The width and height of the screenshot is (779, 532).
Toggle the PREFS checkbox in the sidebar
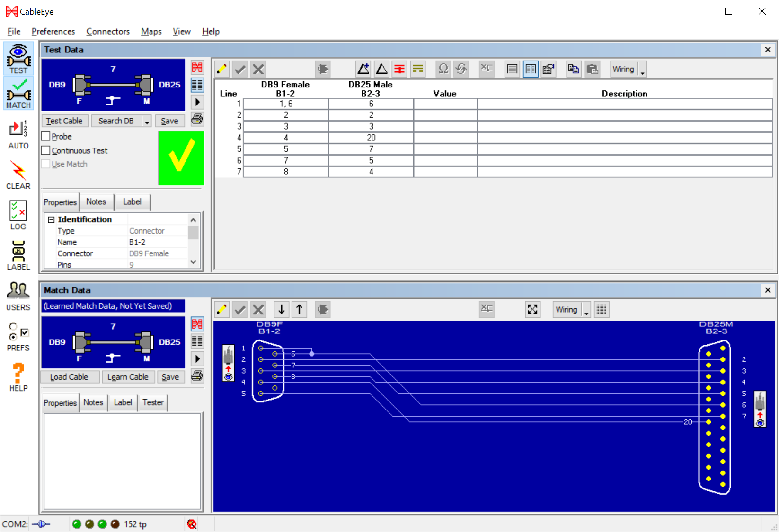(25, 332)
